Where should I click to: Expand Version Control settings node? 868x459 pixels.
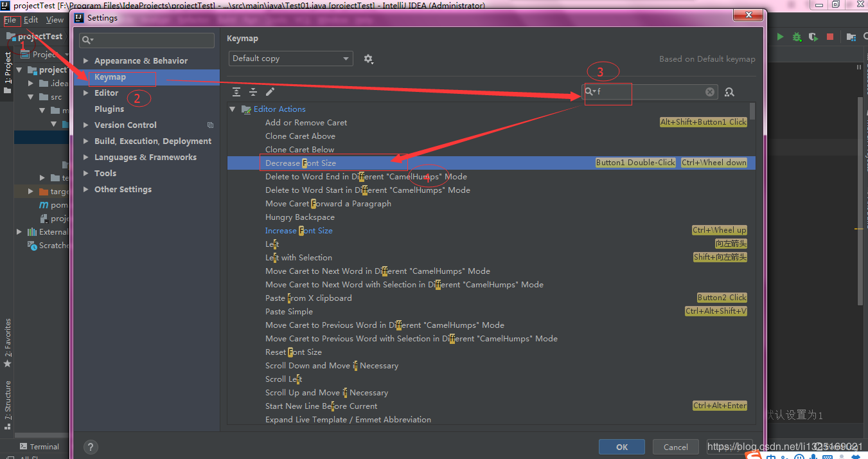tap(86, 125)
